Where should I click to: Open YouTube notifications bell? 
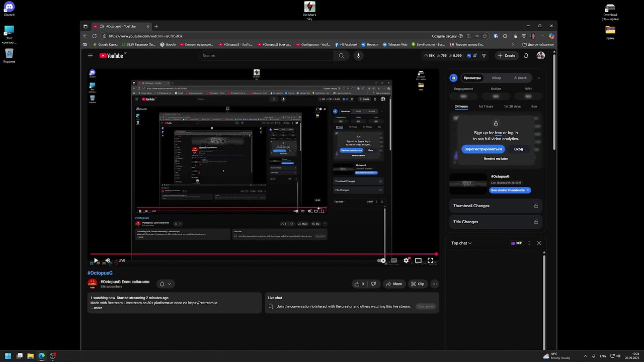pos(526,56)
